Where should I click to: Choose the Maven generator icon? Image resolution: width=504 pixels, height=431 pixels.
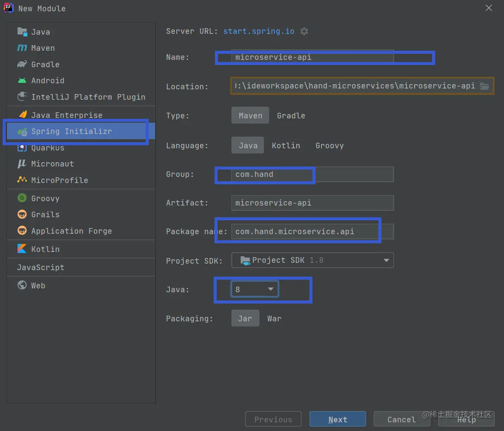pyautogui.click(x=22, y=48)
